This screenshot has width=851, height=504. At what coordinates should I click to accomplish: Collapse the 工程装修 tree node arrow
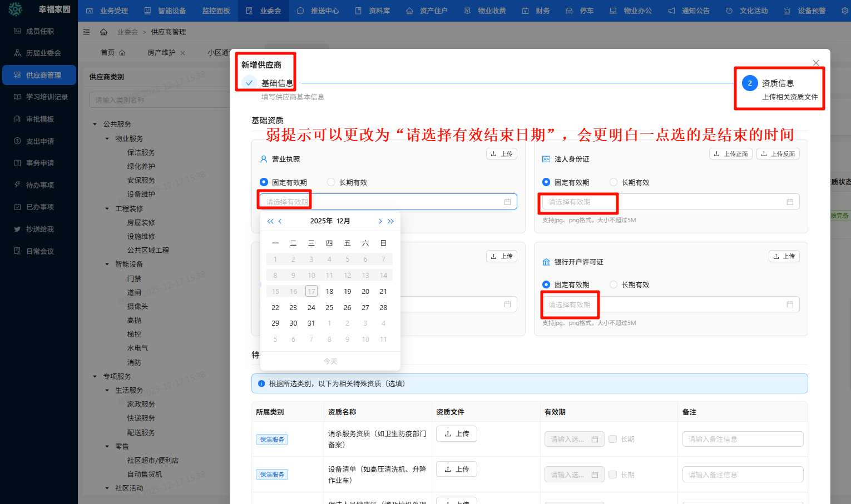107,208
